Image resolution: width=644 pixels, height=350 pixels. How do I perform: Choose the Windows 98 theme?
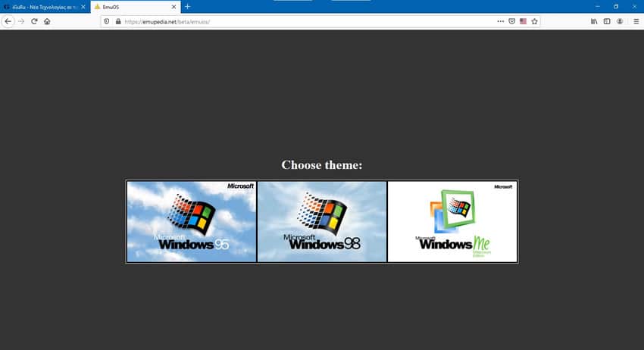tap(322, 221)
